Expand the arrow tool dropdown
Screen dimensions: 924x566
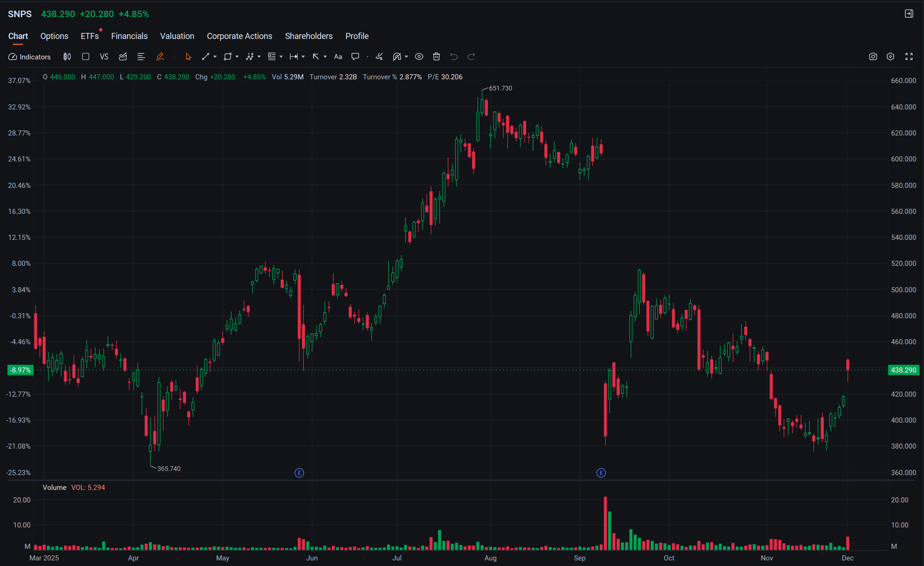(x=325, y=57)
